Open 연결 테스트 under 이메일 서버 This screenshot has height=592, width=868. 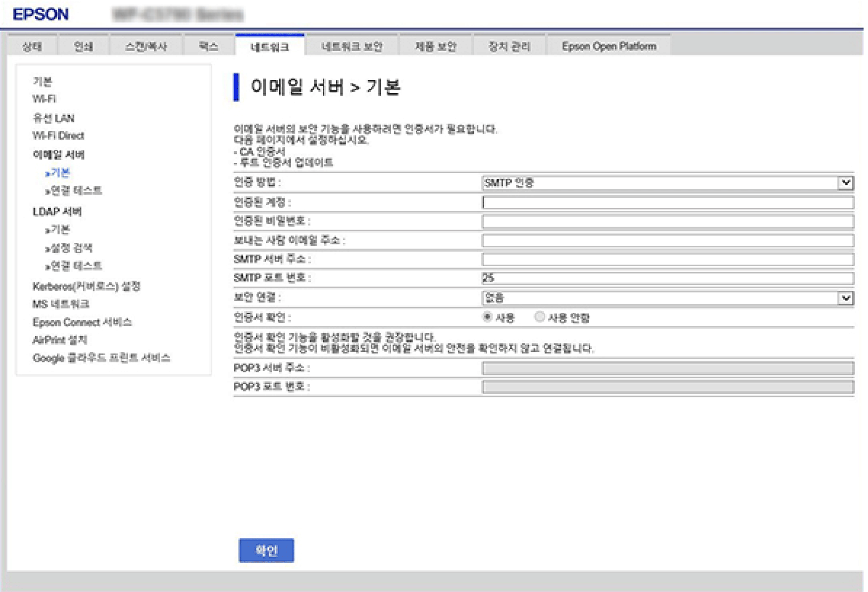coord(76,191)
